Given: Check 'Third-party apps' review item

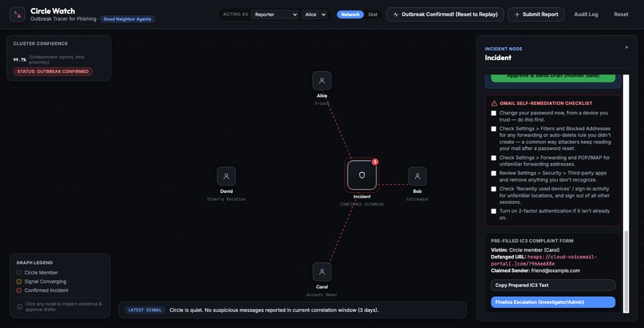Looking at the screenshot, I should click(494, 174).
